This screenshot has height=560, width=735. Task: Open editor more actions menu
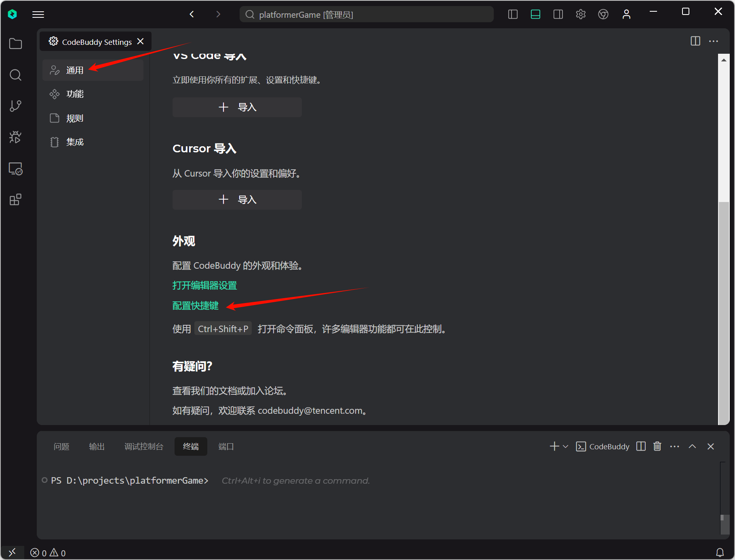click(x=714, y=41)
